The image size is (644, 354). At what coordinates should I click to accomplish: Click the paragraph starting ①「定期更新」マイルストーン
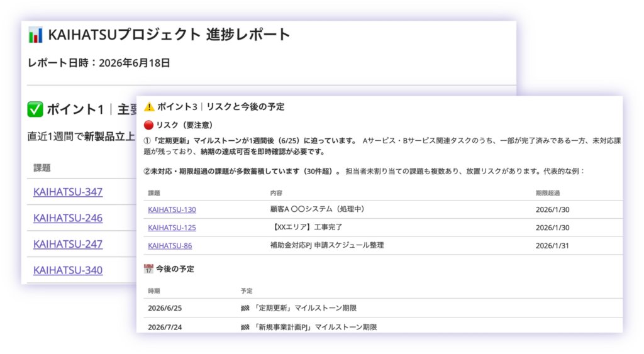[382, 147]
